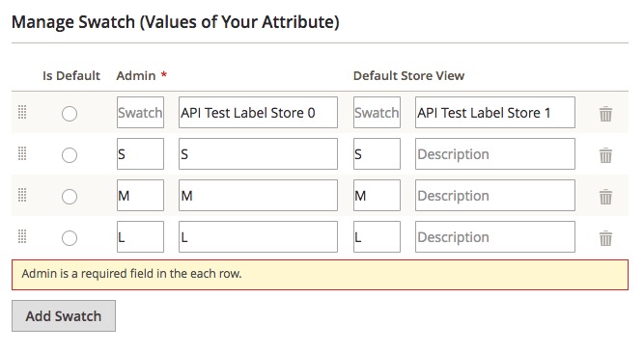Choose M as the default swatch
The height and width of the screenshot is (352, 644).
70,197
